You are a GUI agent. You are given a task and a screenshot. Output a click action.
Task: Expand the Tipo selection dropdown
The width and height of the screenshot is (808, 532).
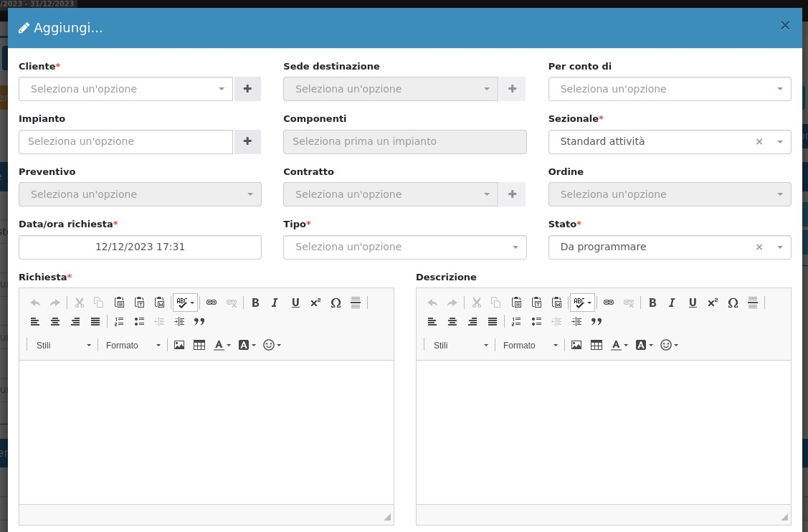pyautogui.click(x=404, y=247)
